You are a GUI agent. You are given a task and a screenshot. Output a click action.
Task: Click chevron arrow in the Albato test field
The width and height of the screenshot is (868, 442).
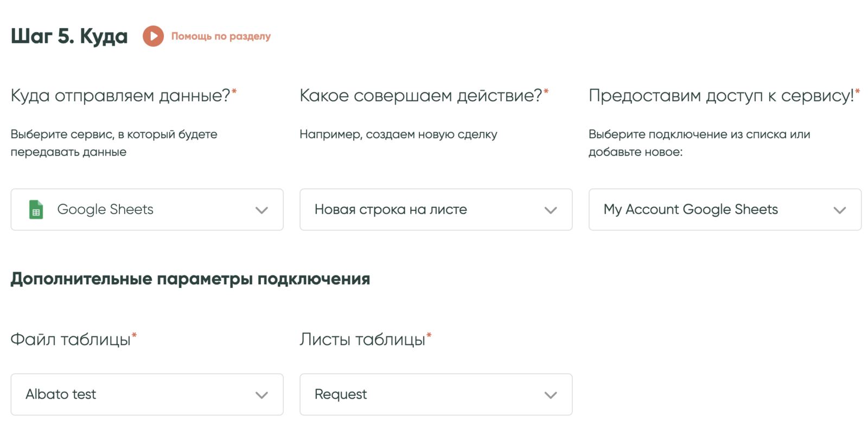261,395
